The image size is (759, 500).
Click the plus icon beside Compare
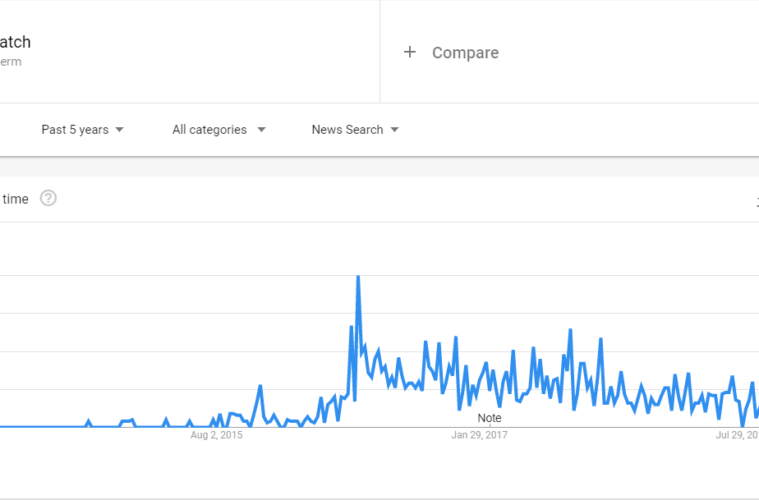pyautogui.click(x=410, y=52)
